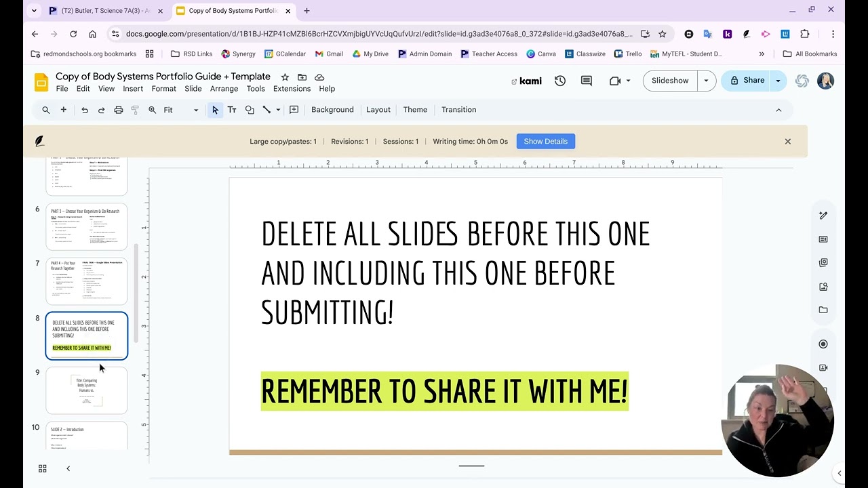Open the comments history panel
868x488 pixels.
pos(587,81)
